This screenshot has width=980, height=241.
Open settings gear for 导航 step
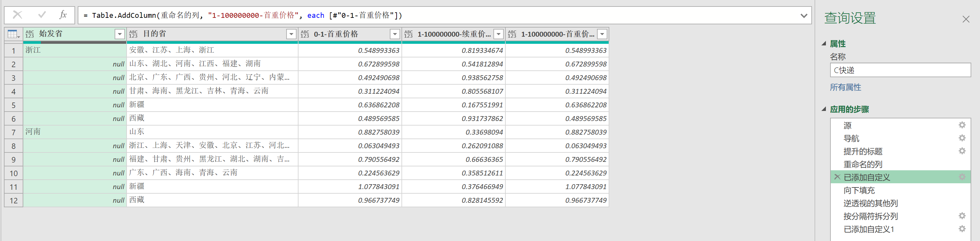click(962, 138)
